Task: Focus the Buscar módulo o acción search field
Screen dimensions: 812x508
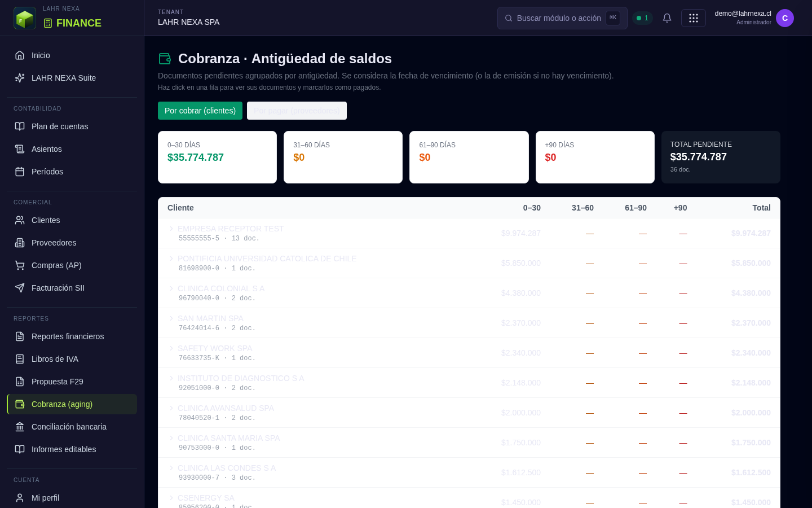Action: point(562,18)
